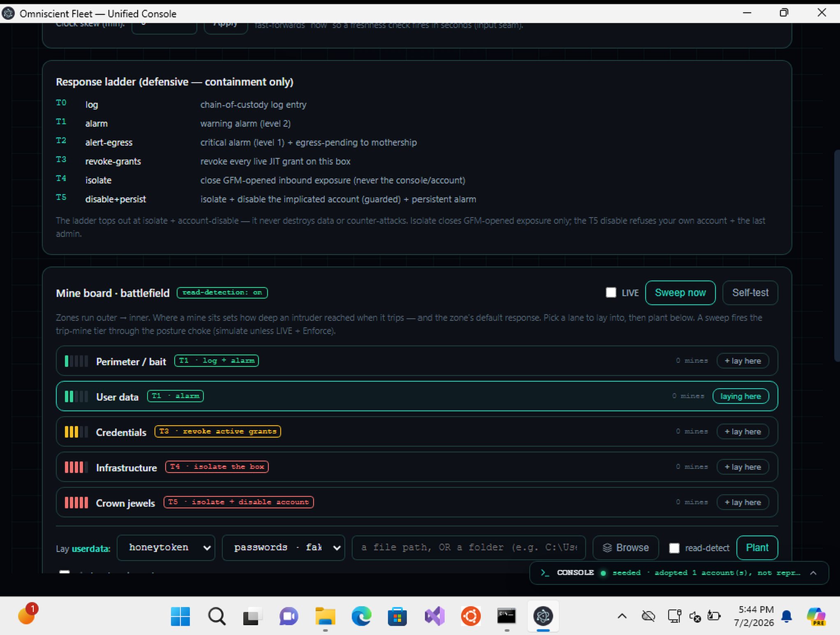The width and height of the screenshot is (840, 635).
Task: Open the honeytoken type dropdown
Action: 166,547
